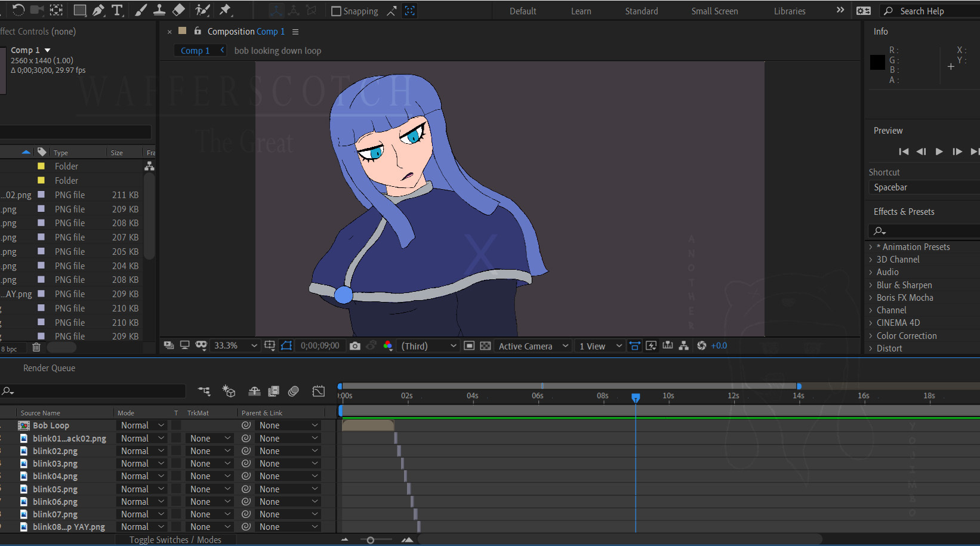Open the magnification 33.3% dropdown

pyautogui.click(x=236, y=346)
